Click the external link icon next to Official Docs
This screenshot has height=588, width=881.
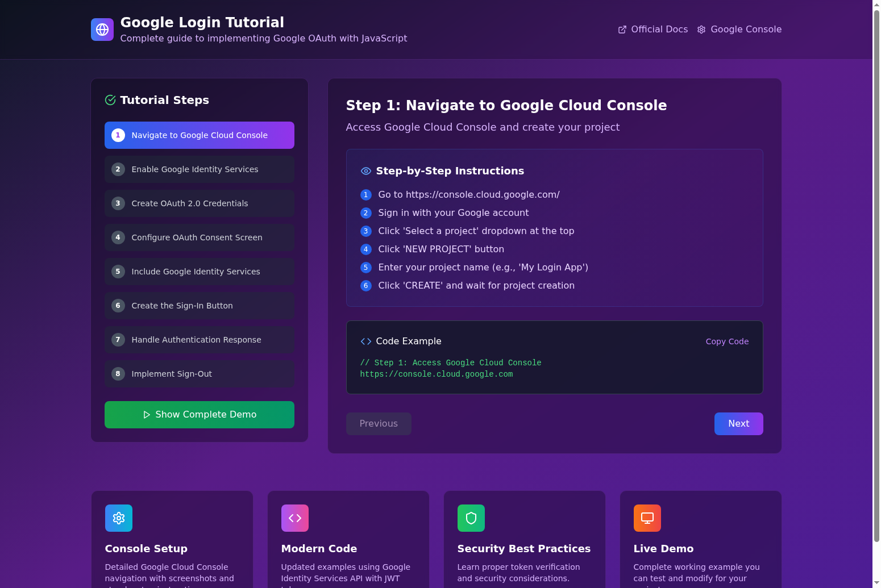pos(622,29)
